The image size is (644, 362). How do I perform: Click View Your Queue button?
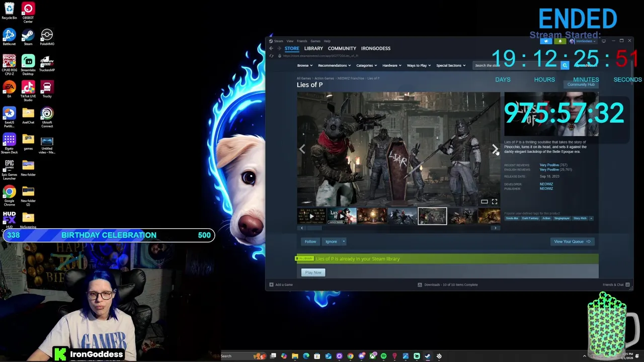pos(572,241)
